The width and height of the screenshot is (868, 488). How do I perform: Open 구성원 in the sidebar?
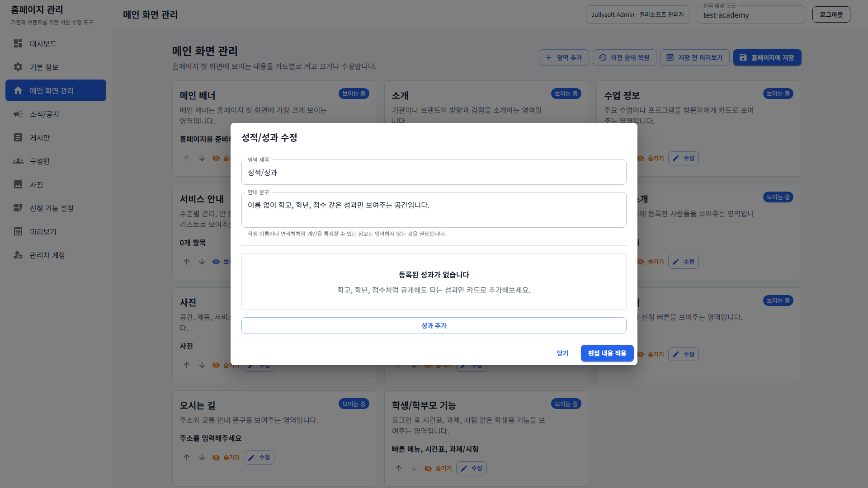pos(56,161)
